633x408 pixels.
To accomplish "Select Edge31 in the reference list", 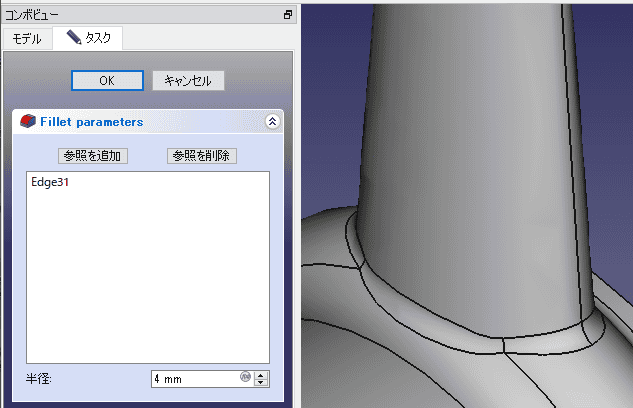I will 50,182.
